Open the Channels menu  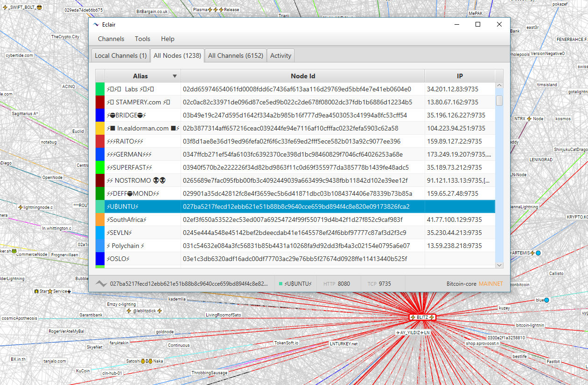111,39
